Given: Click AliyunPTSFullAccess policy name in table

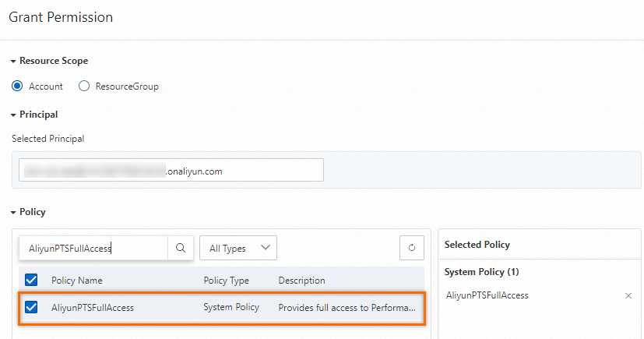Looking at the screenshot, I should coord(93,308).
